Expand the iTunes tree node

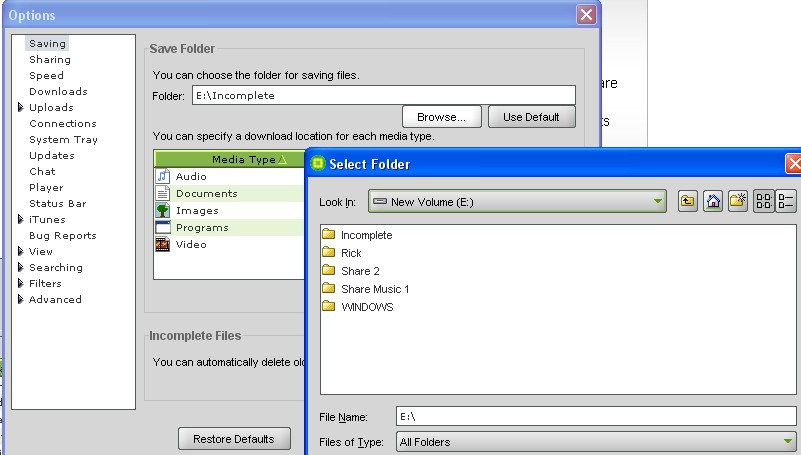pyautogui.click(x=20, y=219)
